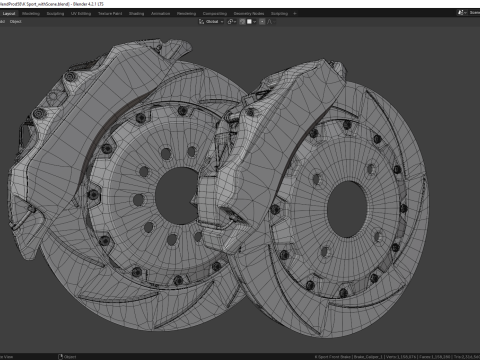The height and width of the screenshot is (360, 480).
Task: Toggle proportional editing button
Action: pos(262,22)
